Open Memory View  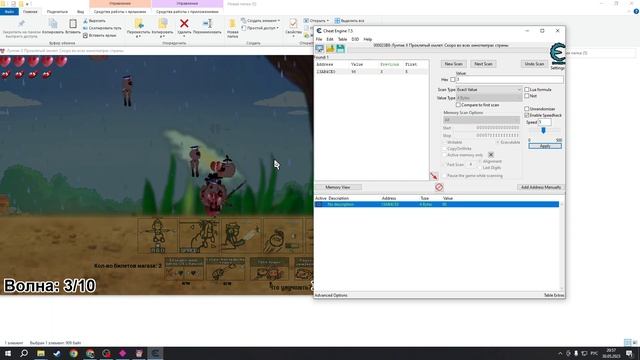[338, 187]
